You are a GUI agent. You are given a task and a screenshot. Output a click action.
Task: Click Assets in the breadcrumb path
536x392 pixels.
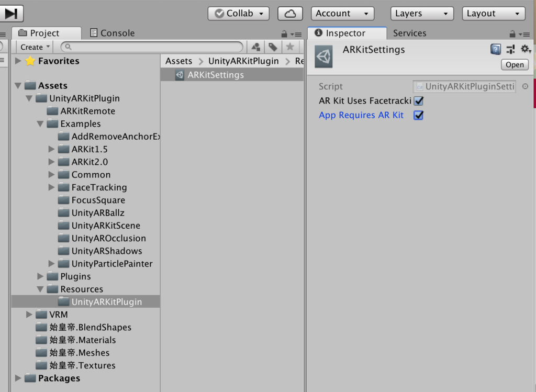[179, 61]
